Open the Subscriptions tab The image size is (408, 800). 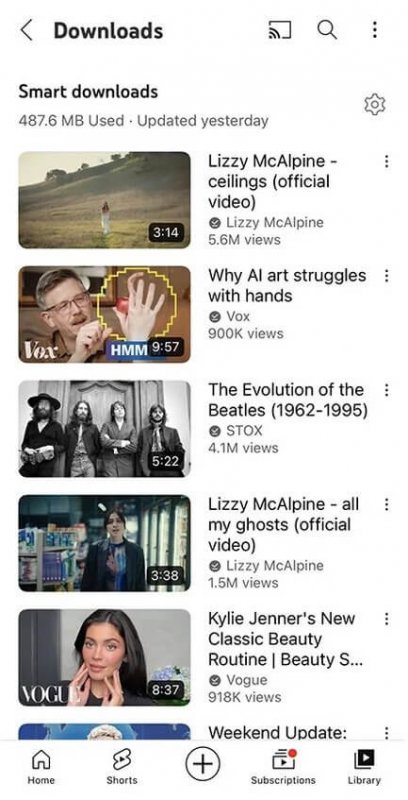[283, 768]
